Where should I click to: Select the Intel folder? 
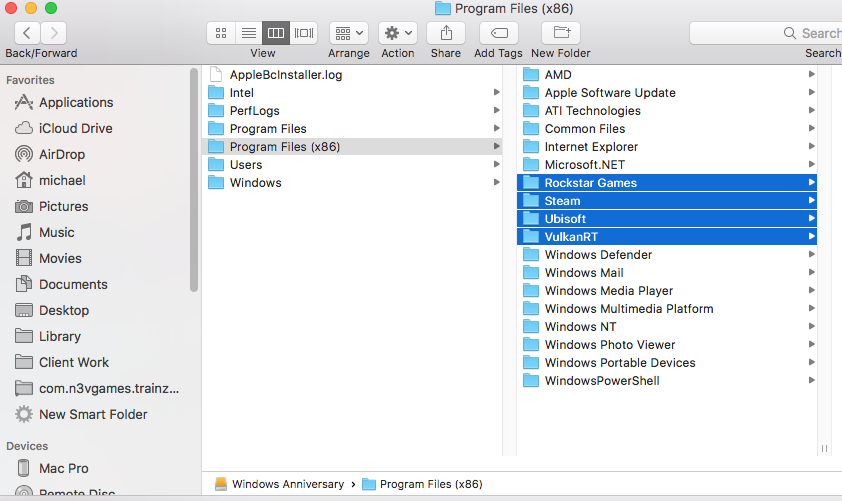point(352,93)
